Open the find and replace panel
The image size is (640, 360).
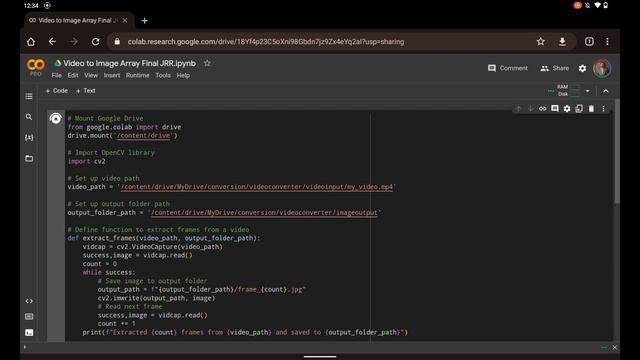click(29, 117)
